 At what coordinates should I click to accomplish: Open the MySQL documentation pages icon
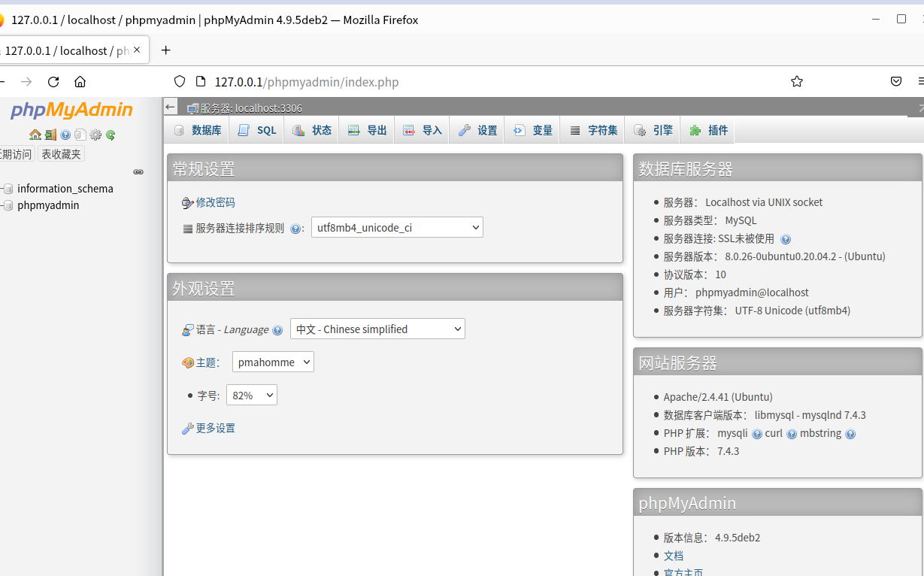tap(80, 135)
